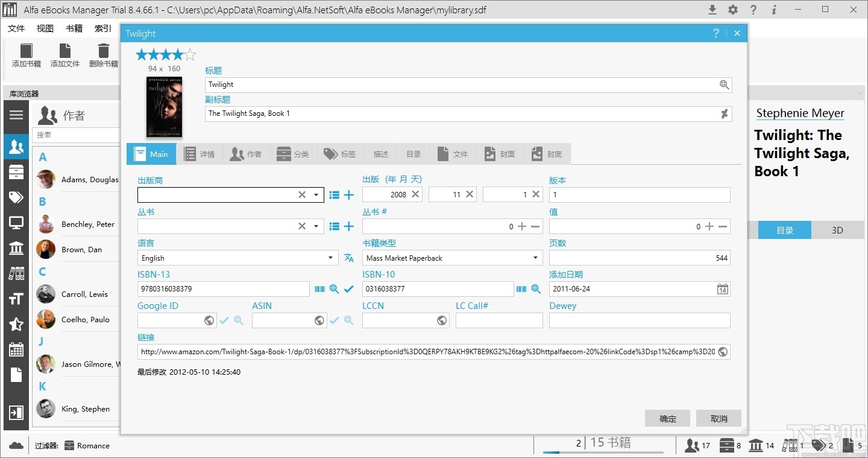
Task: Click the barcode icon beside ISBN-13
Action: click(319, 289)
